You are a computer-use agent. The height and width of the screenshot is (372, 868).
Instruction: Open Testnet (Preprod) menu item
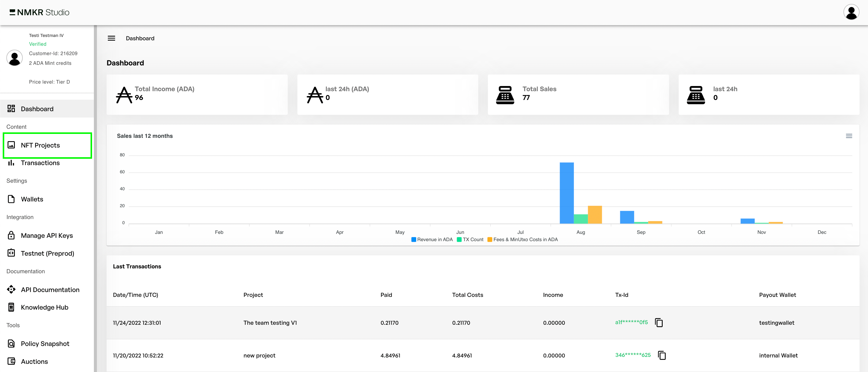tap(47, 253)
